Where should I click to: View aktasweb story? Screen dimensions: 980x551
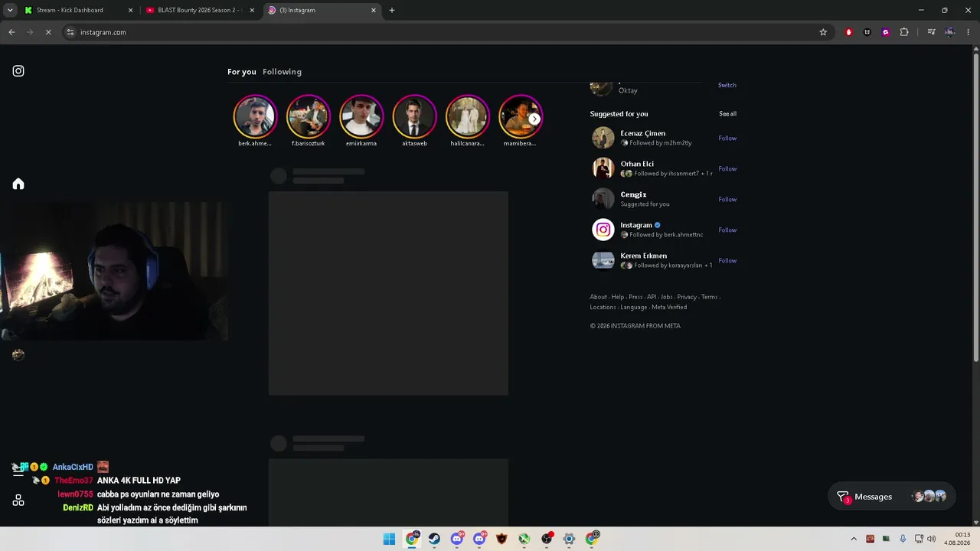click(x=414, y=116)
